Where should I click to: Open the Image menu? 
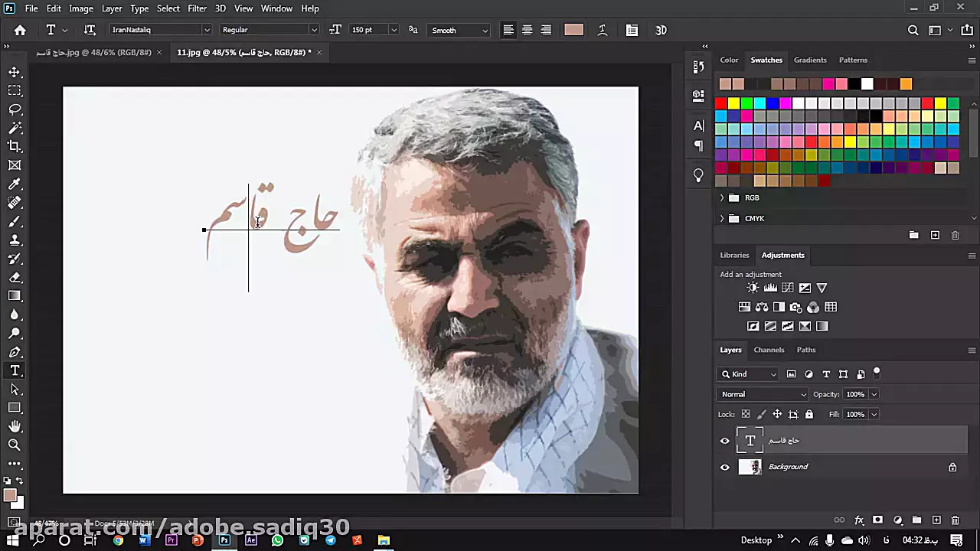point(81,8)
